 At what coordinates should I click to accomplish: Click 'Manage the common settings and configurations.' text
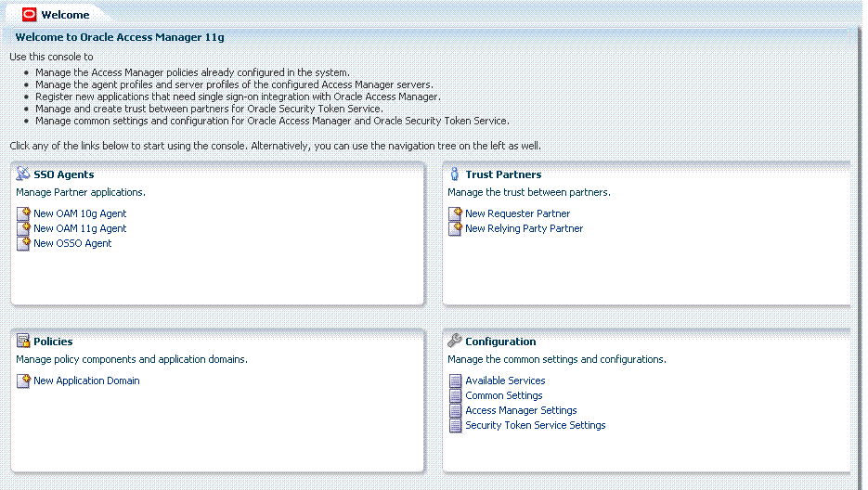point(557,359)
